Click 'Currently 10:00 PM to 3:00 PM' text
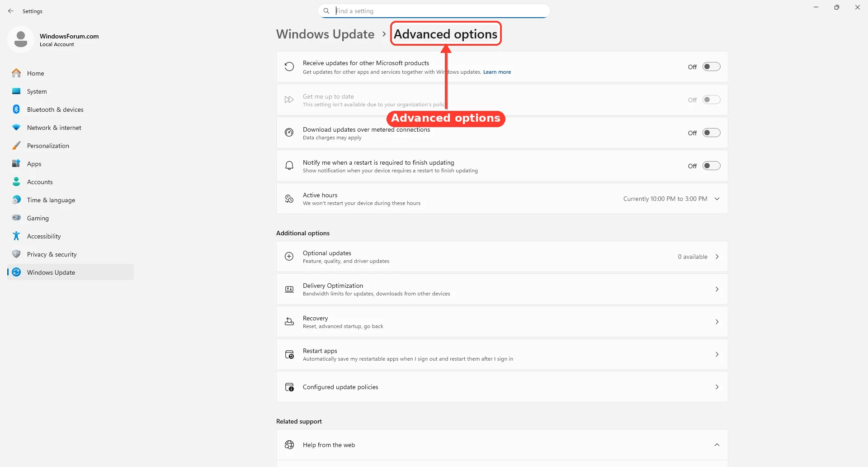Viewport: 868px width, 467px height. [665, 199]
